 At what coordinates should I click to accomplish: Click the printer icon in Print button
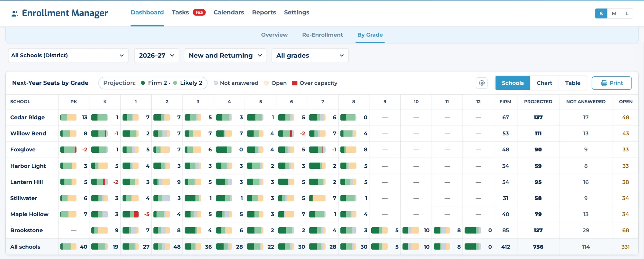604,83
